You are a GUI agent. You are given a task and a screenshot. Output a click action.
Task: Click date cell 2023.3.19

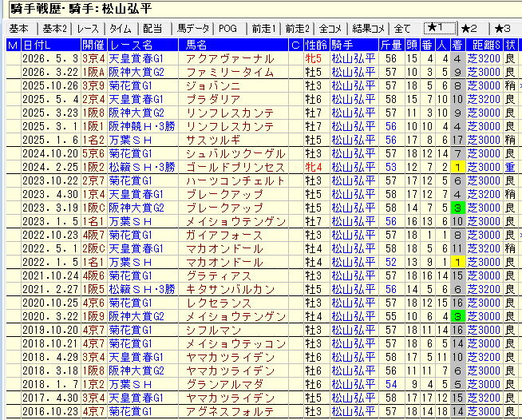pyautogui.click(x=50, y=208)
